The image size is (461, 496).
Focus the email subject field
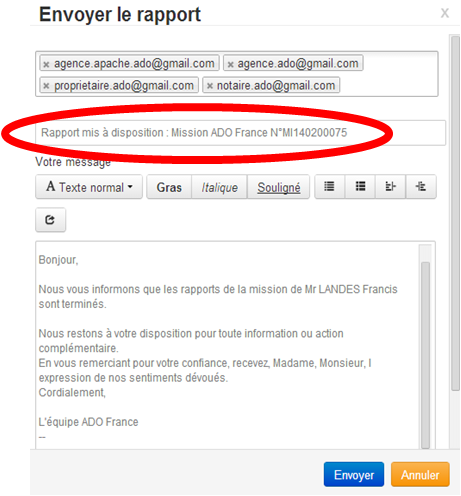pyautogui.click(x=240, y=133)
